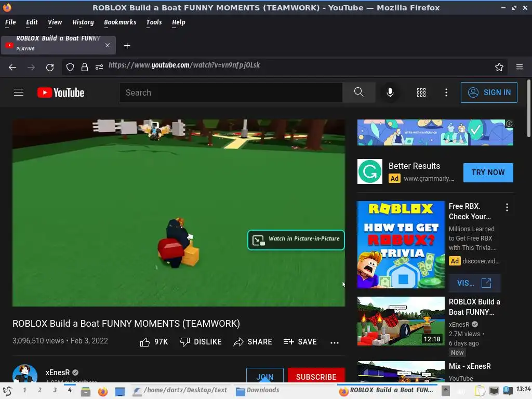The image size is (532, 399).
Task: Click the VIS... button on Robux ad
Action: [x=474, y=283]
